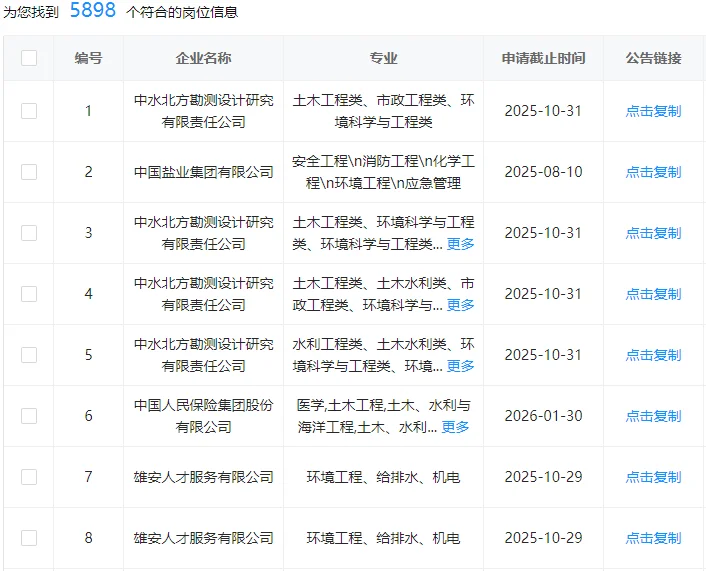Click the 公告链接 column header
706x571 pixels.
click(x=653, y=58)
